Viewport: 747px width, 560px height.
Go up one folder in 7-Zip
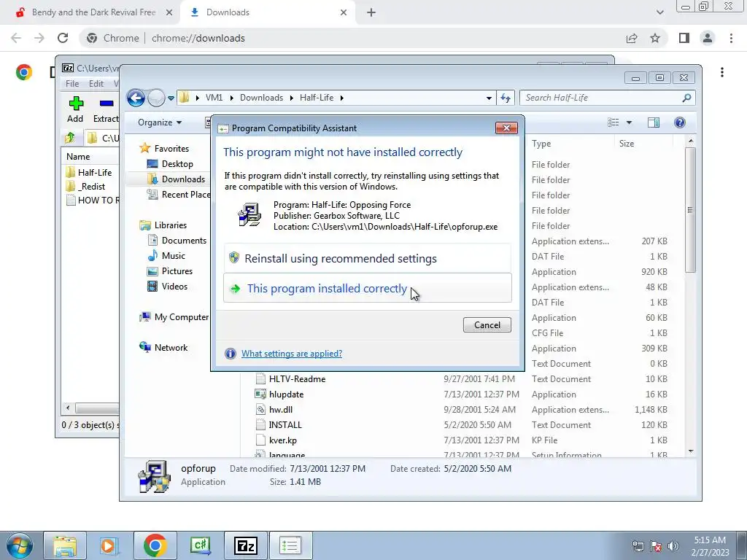70,138
